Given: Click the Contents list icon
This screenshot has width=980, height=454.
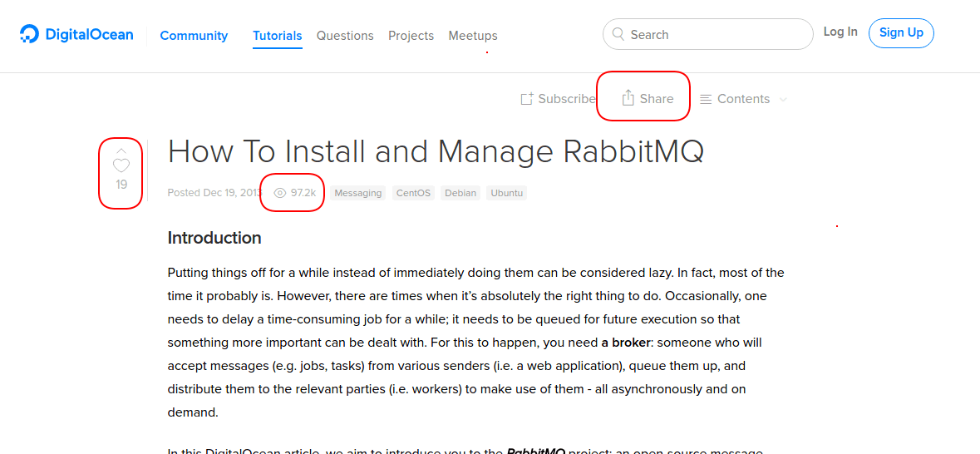Looking at the screenshot, I should click(706, 99).
